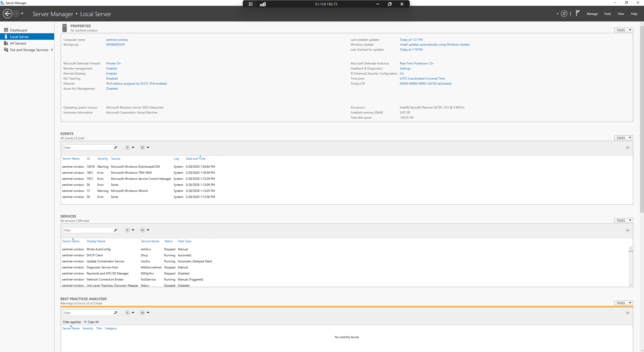Toggle Microsoft Defender Firewall Private: On
Image resolution: width=644 pixels, height=352 pixels.
click(113, 63)
